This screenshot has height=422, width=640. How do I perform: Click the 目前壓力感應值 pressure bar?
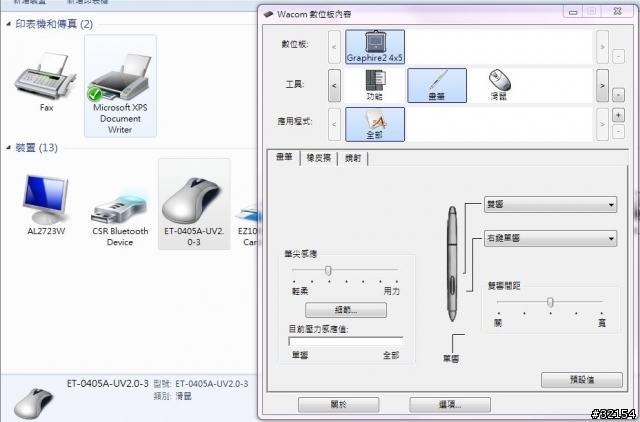click(346, 341)
